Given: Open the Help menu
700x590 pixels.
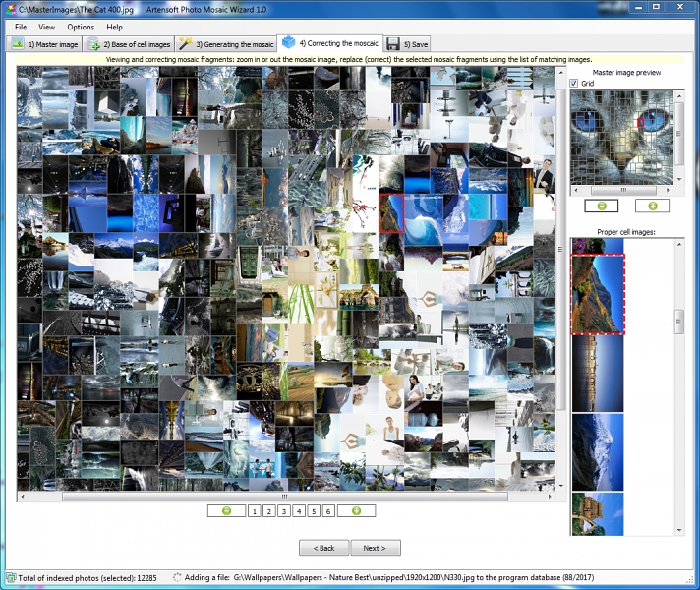Looking at the screenshot, I should pyautogui.click(x=114, y=27).
